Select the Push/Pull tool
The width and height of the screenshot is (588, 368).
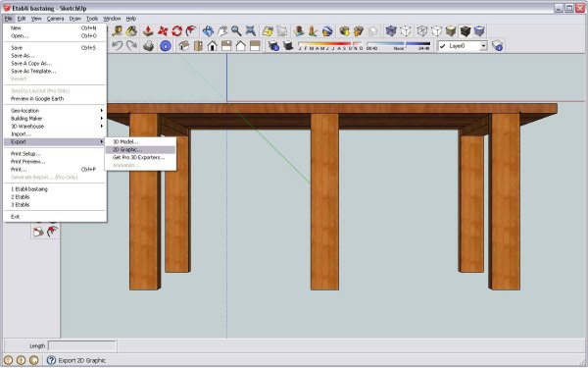click(149, 30)
